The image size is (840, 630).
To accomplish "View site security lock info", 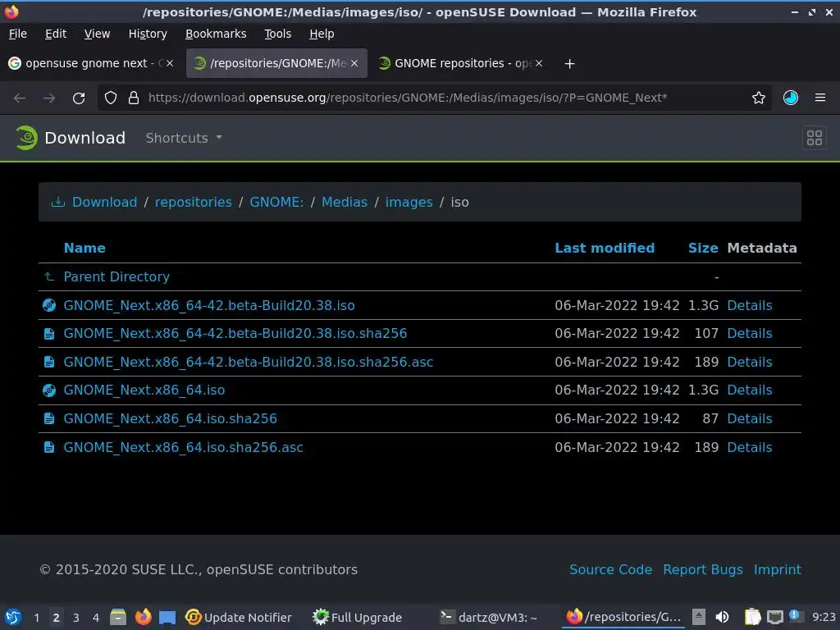I will [x=134, y=98].
